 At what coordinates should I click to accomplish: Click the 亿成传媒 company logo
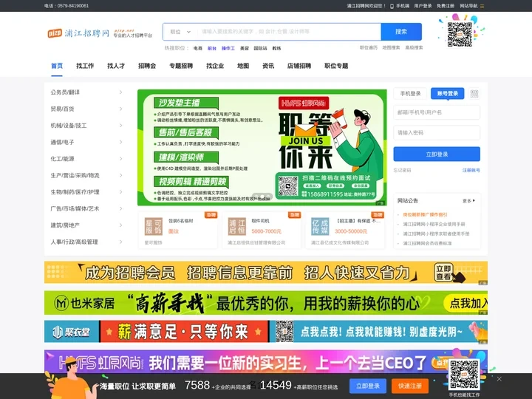(x=320, y=227)
